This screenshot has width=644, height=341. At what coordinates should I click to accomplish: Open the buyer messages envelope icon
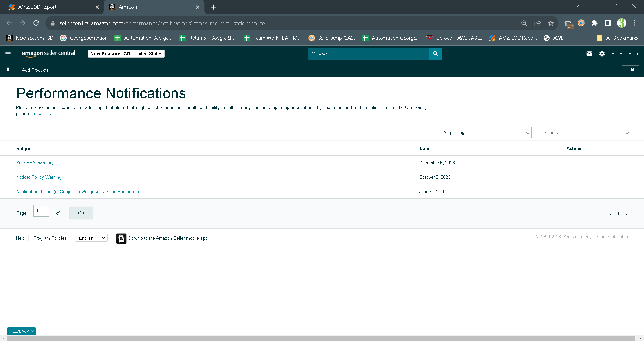(x=589, y=54)
